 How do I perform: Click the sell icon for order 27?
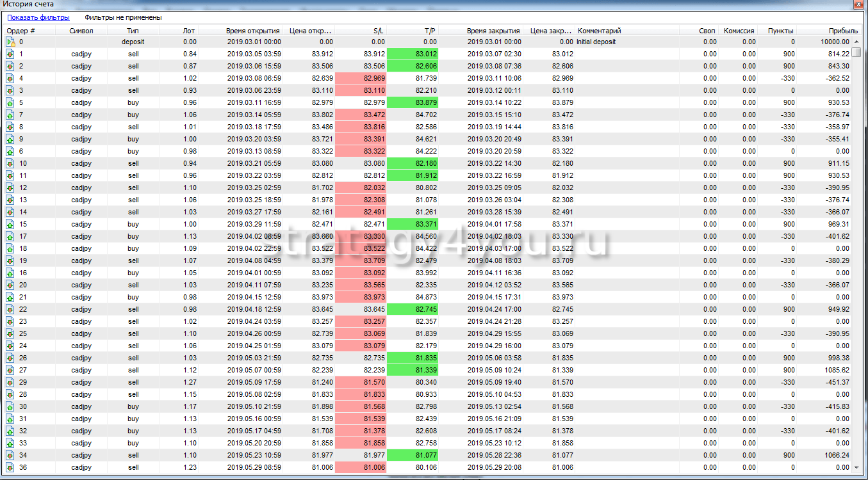(10, 371)
